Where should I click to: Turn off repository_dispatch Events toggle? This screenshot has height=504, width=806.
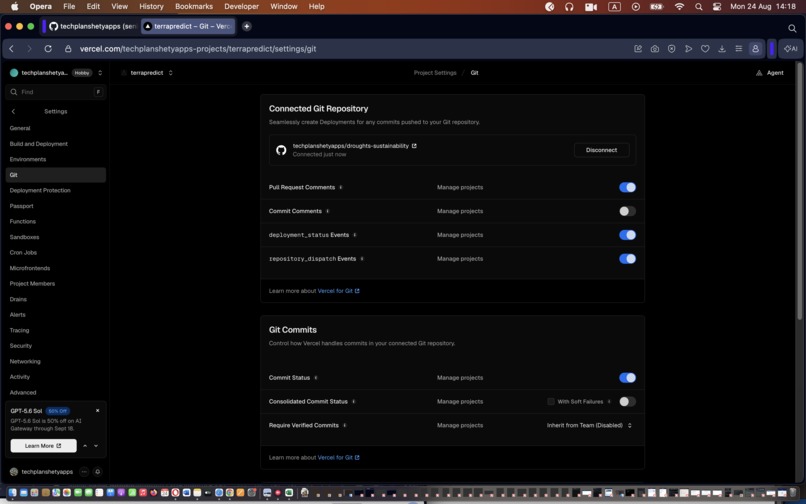click(x=627, y=259)
